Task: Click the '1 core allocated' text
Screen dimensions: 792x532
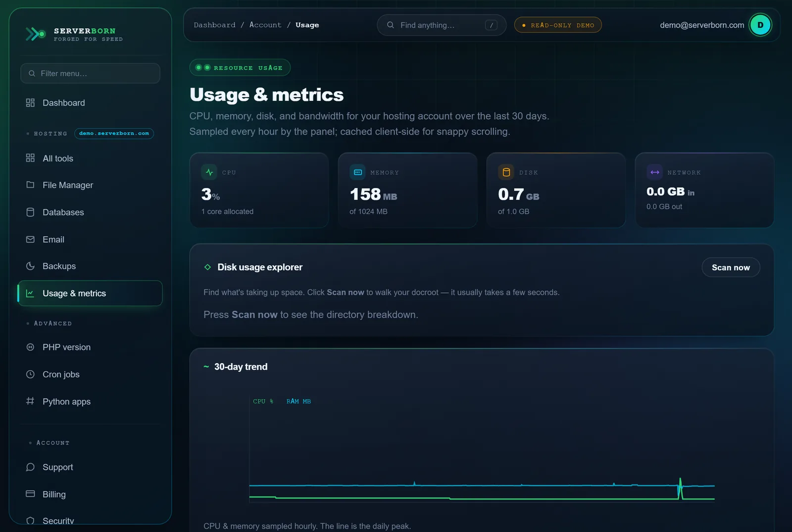Action: tap(227, 212)
